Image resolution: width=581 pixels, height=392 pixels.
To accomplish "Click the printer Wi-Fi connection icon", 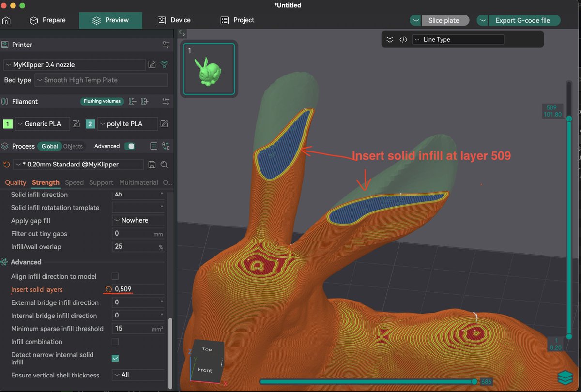I will pyautogui.click(x=164, y=65).
